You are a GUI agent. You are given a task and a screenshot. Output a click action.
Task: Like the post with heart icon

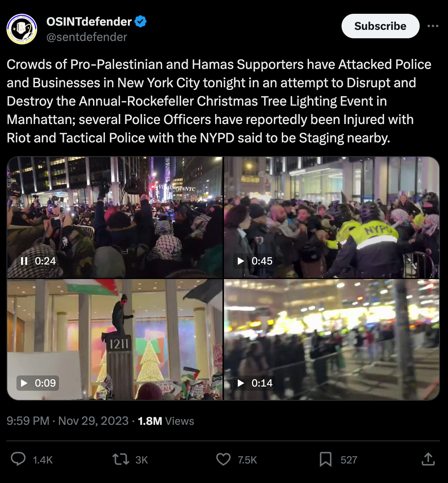pyautogui.click(x=224, y=459)
